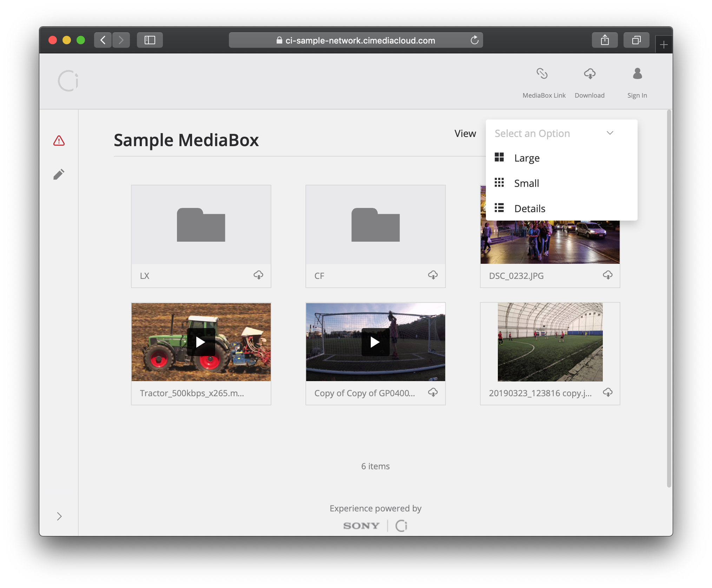The height and width of the screenshot is (588, 712).
Task: Open the Download panel icon
Action: tap(589, 74)
